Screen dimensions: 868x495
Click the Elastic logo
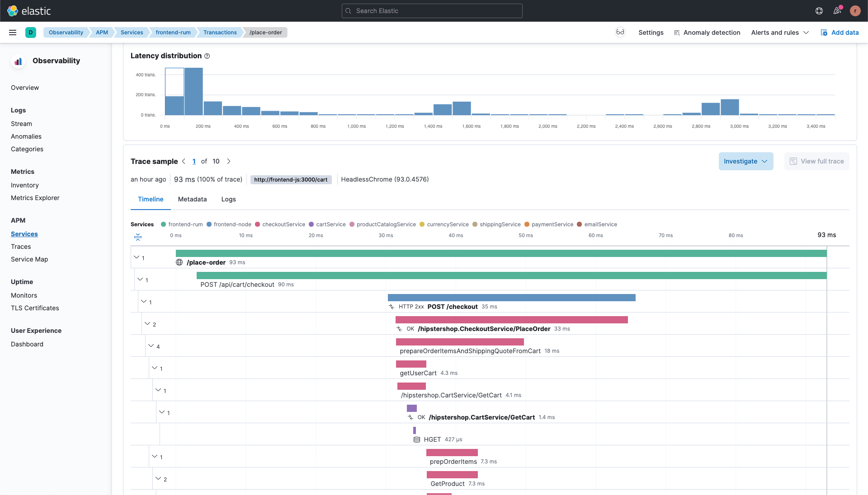pyautogui.click(x=29, y=11)
